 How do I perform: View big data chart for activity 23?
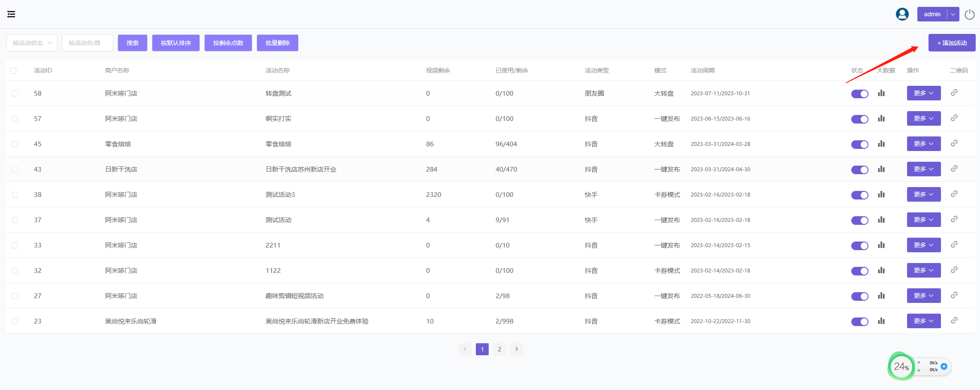[x=881, y=321]
